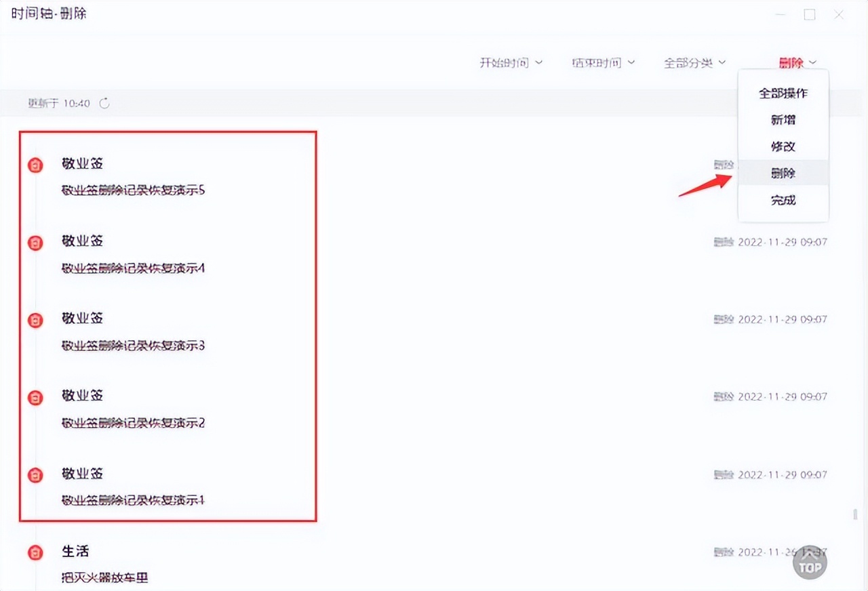The image size is (868, 591).
Task: Click the red note icon beside 敬业签删除记录恢复演示3
Action: [35, 320]
